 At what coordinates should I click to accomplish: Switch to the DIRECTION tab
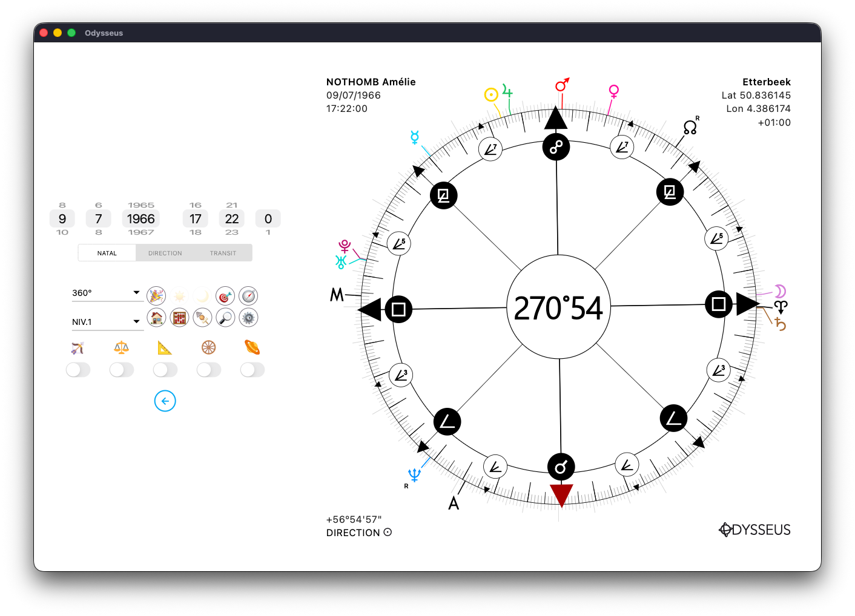(165, 253)
